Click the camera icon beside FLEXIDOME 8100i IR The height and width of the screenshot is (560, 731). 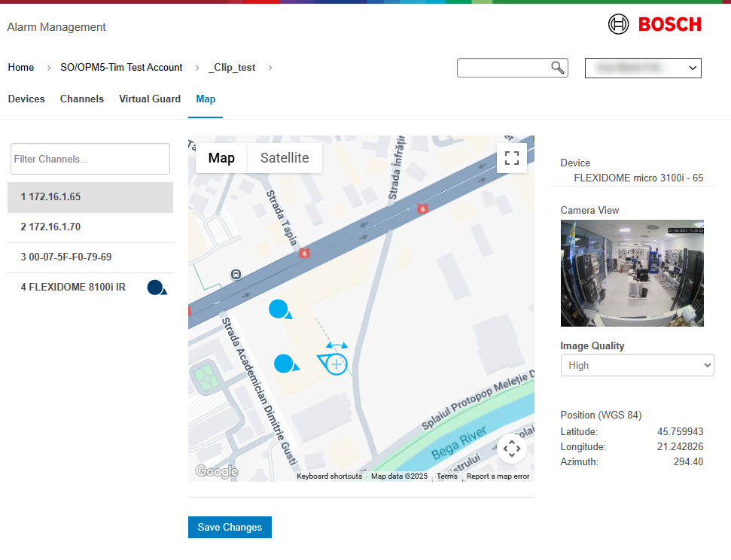[157, 287]
